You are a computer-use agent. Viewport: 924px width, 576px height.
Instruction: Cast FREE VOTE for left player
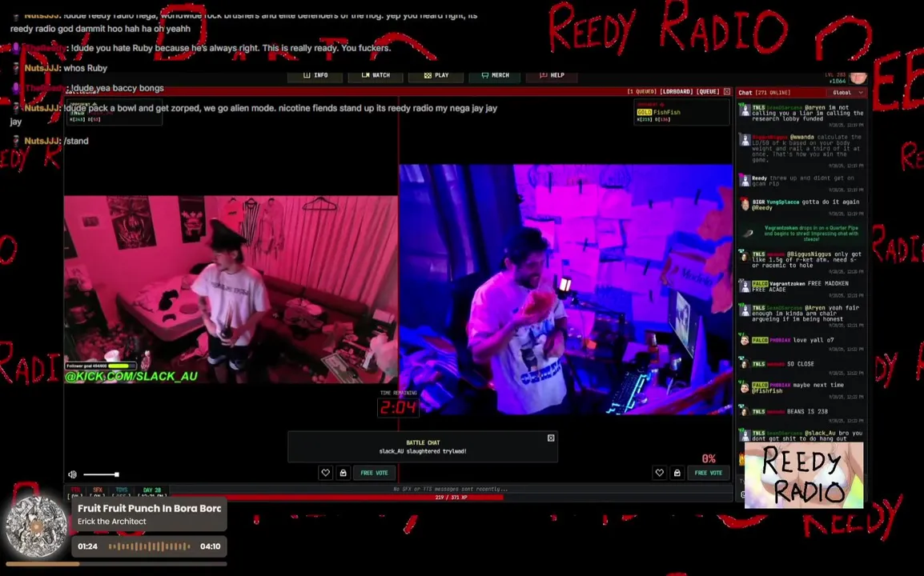(374, 472)
